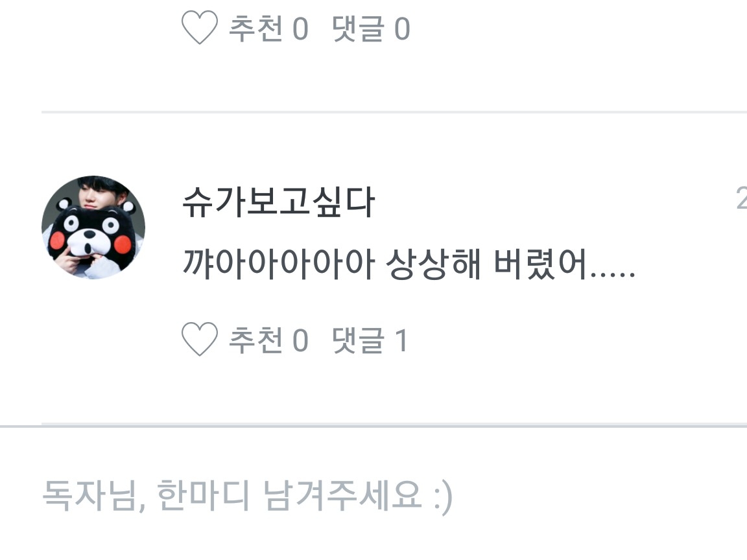The height and width of the screenshot is (560, 747).
Task: Toggle 추천 0 under 까아아아아아 comment
Action: click(x=268, y=340)
